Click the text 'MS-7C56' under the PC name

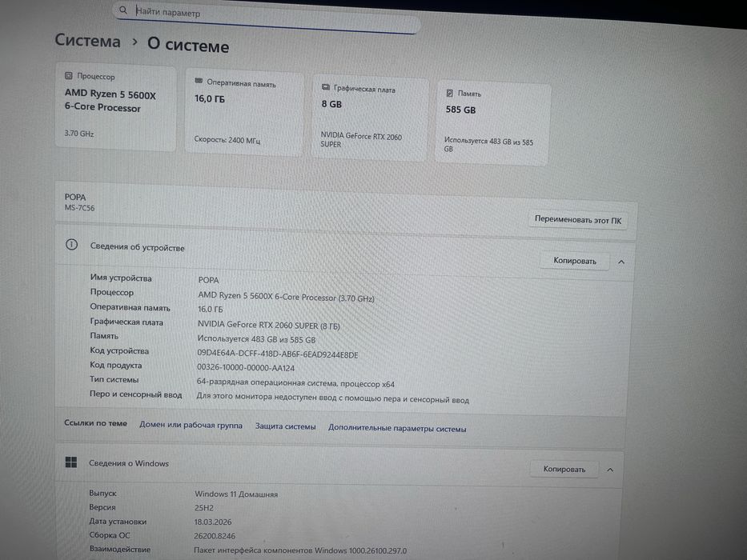[79, 208]
